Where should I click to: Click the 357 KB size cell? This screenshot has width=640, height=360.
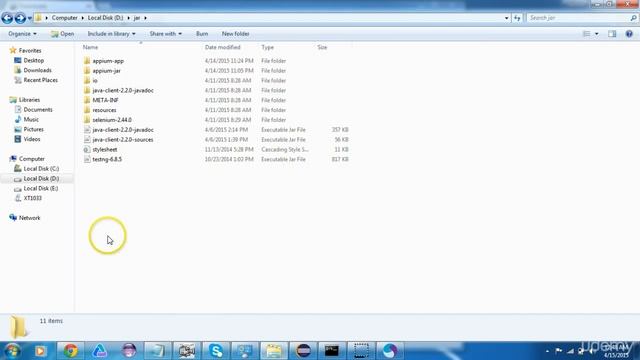pyautogui.click(x=340, y=130)
